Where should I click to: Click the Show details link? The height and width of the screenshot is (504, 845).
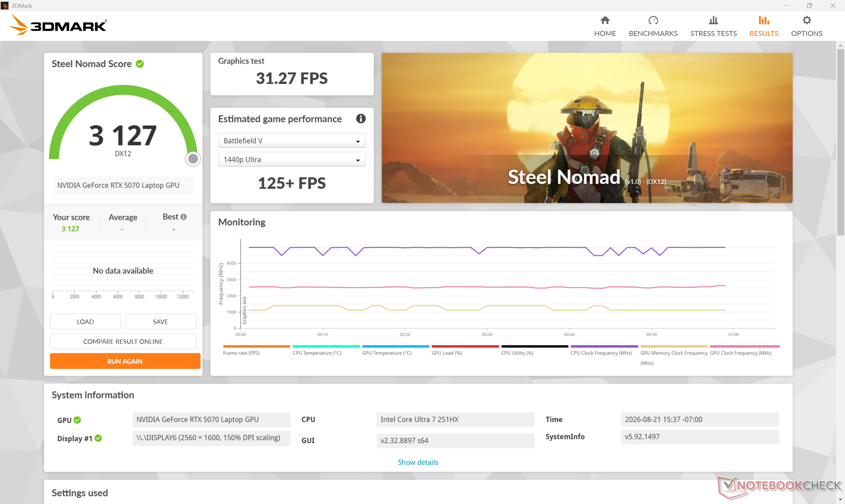click(x=418, y=462)
